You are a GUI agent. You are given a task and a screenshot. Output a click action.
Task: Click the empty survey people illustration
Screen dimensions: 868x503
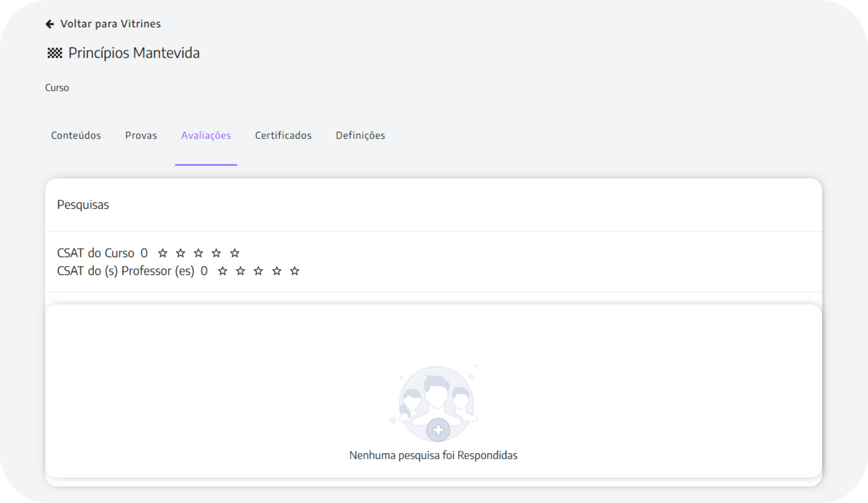[x=436, y=398]
